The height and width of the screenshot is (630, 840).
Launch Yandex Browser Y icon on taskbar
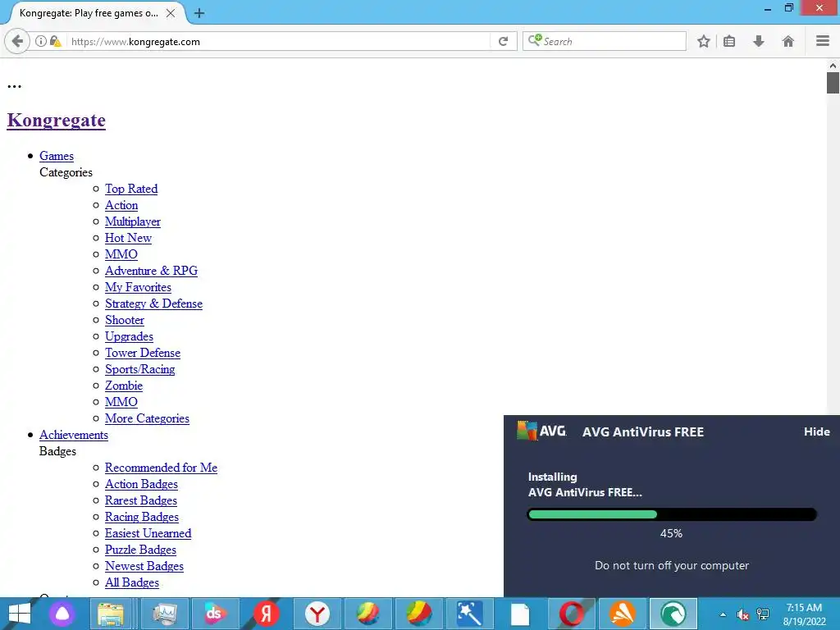click(317, 614)
